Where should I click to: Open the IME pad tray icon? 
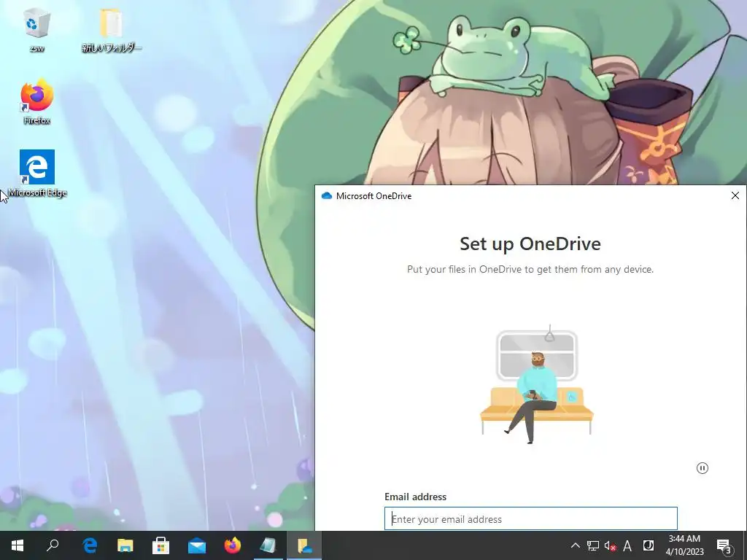(648, 545)
